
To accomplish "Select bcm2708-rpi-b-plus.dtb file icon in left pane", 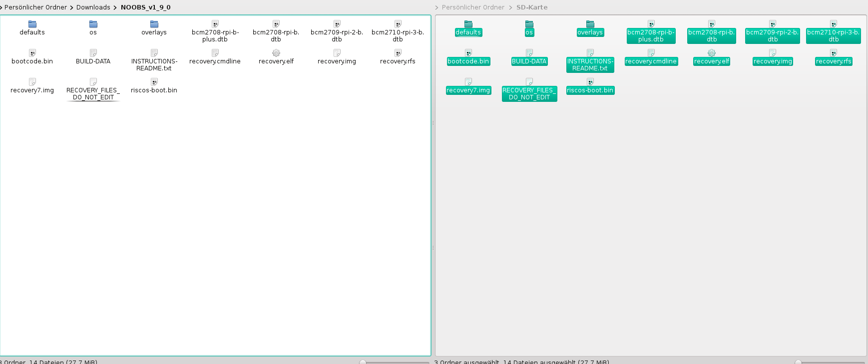I will click(x=215, y=24).
